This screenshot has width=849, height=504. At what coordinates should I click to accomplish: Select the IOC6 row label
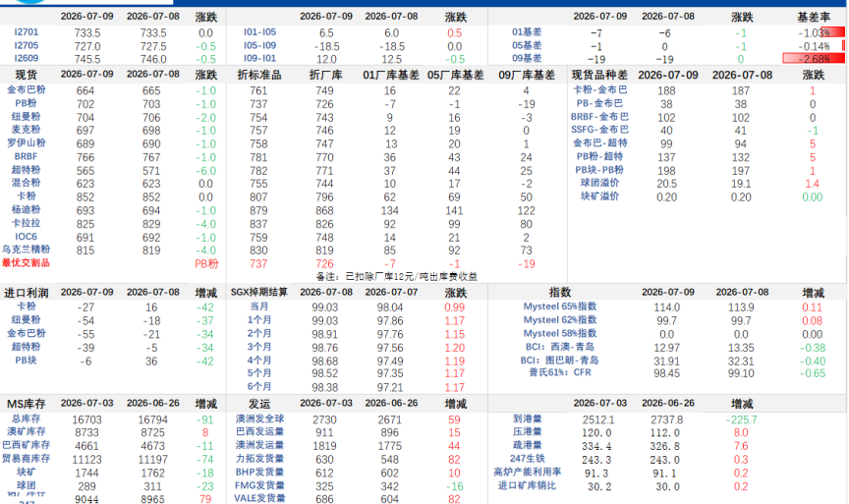(x=26, y=237)
